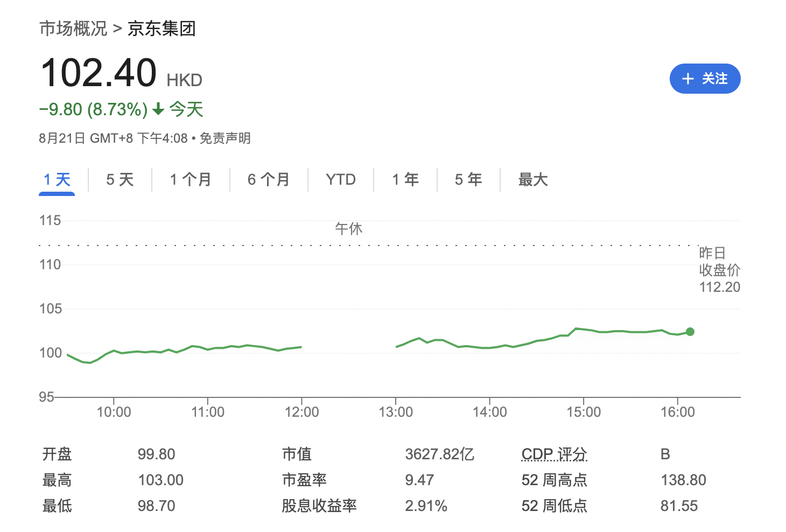Image resolution: width=786 pixels, height=532 pixels.
Task: Click the 午休 lunch break label
Action: click(x=349, y=229)
